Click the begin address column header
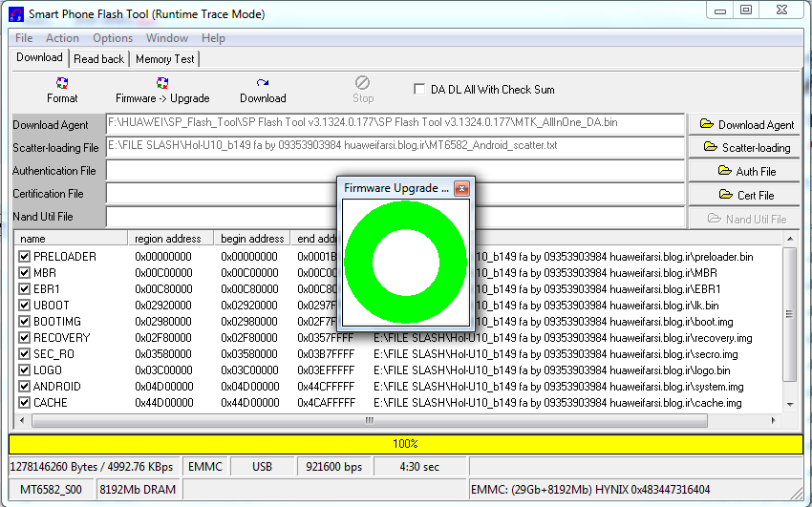The height and width of the screenshot is (507, 812). click(x=252, y=239)
